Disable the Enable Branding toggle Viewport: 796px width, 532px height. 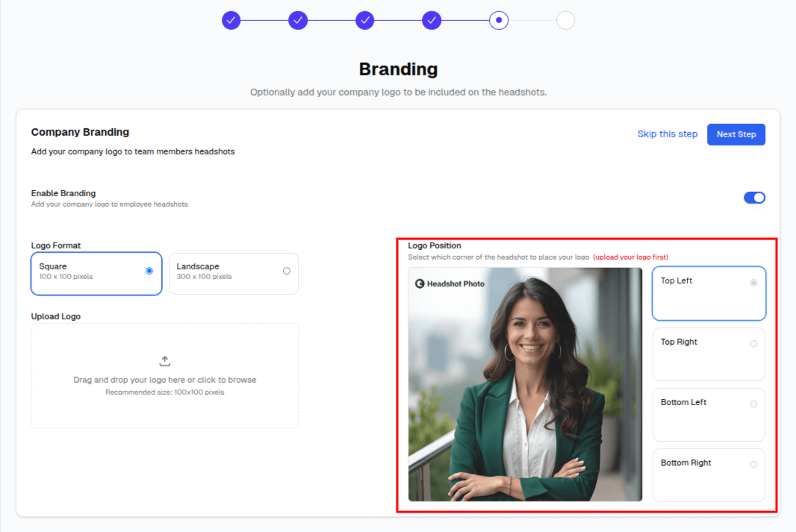click(754, 198)
